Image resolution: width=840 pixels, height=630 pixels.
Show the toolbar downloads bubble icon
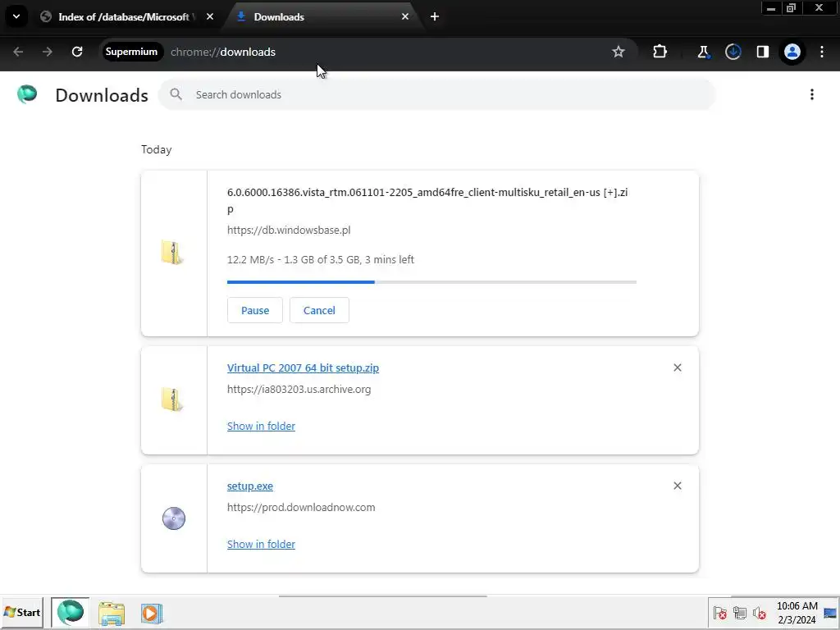click(x=733, y=52)
